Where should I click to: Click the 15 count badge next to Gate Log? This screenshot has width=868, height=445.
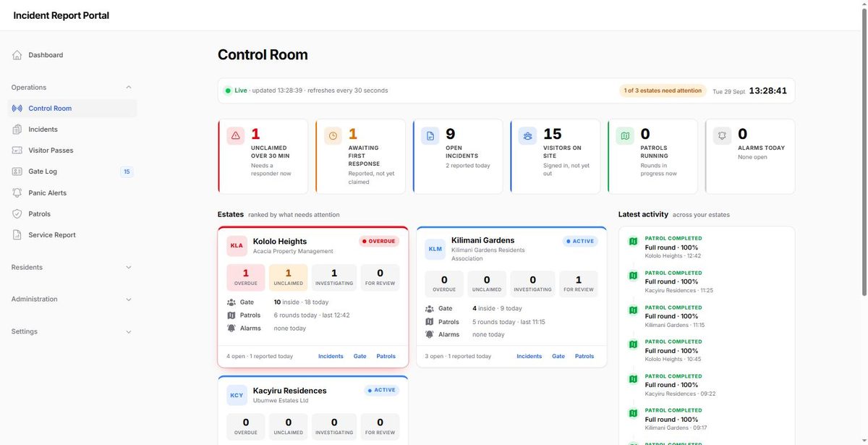click(x=127, y=171)
